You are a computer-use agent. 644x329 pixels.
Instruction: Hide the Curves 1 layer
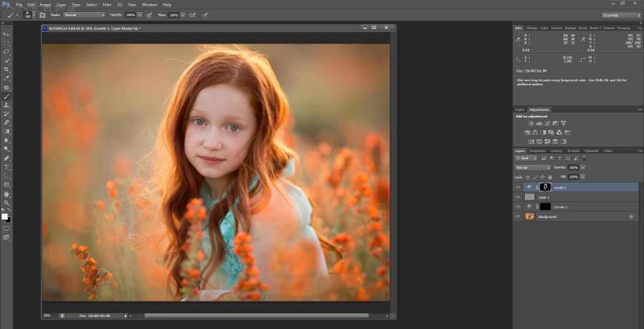click(518, 207)
